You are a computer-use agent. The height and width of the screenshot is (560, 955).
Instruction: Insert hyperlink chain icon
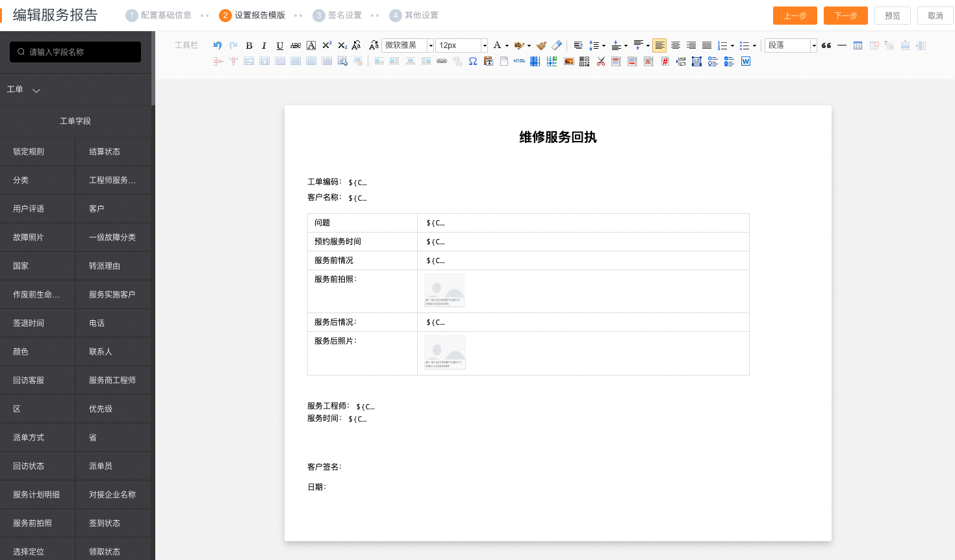click(x=442, y=61)
